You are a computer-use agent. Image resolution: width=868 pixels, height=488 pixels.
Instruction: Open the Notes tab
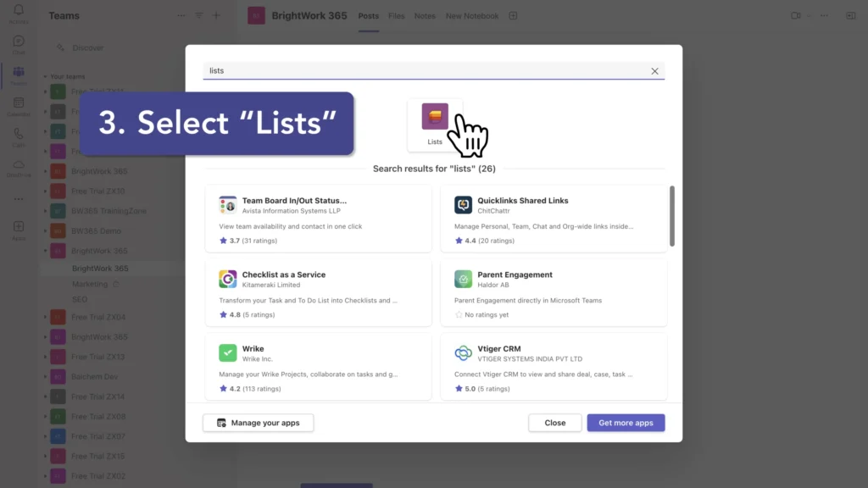424,15
